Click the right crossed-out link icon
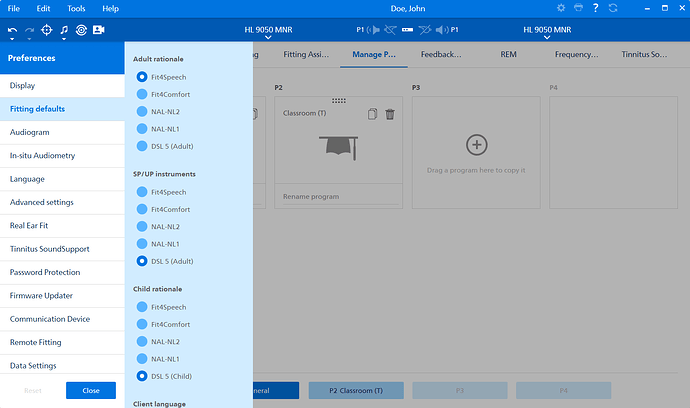Image resolution: width=690 pixels, height=408 pixels. 425,30
